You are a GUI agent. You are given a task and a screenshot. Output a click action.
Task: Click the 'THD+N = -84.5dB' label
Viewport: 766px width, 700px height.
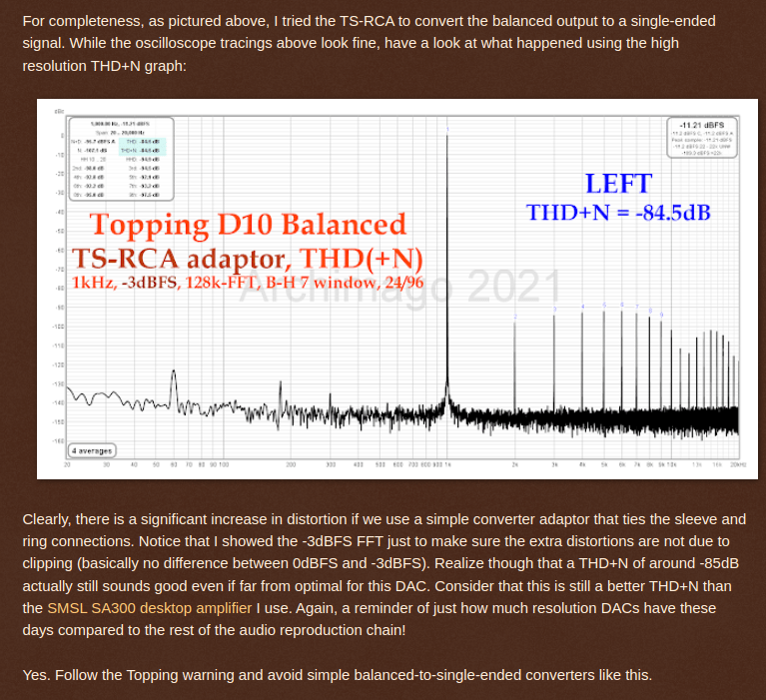tap(618, 213)
